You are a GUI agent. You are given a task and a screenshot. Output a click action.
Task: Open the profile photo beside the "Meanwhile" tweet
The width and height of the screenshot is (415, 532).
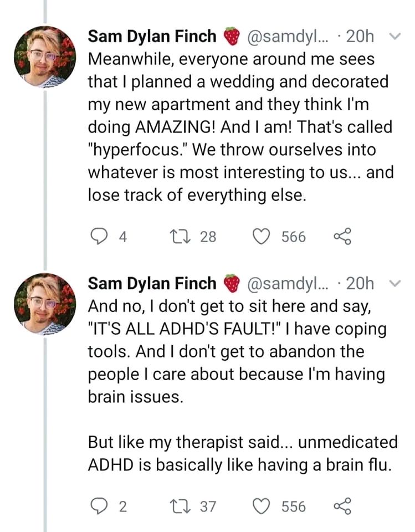[x=45, y=57]
